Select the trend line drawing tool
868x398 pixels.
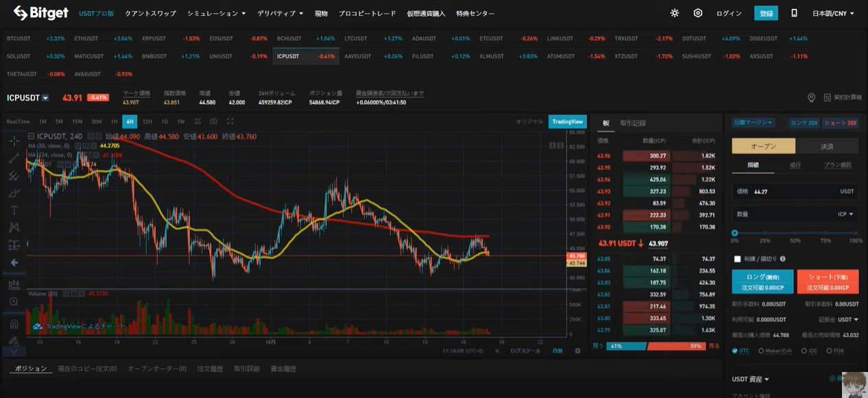coord(14,158)
